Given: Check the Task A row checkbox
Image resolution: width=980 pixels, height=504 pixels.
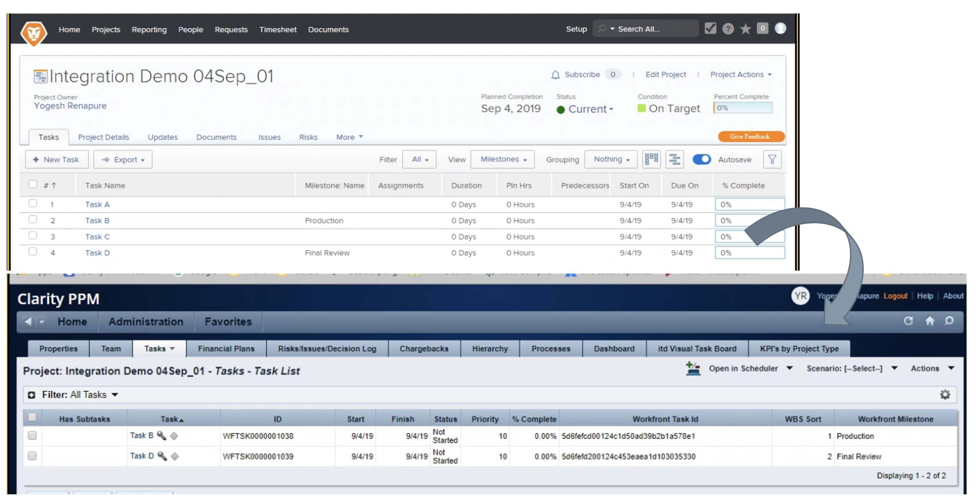Looking at the screenshot, I should click(33, 203).
